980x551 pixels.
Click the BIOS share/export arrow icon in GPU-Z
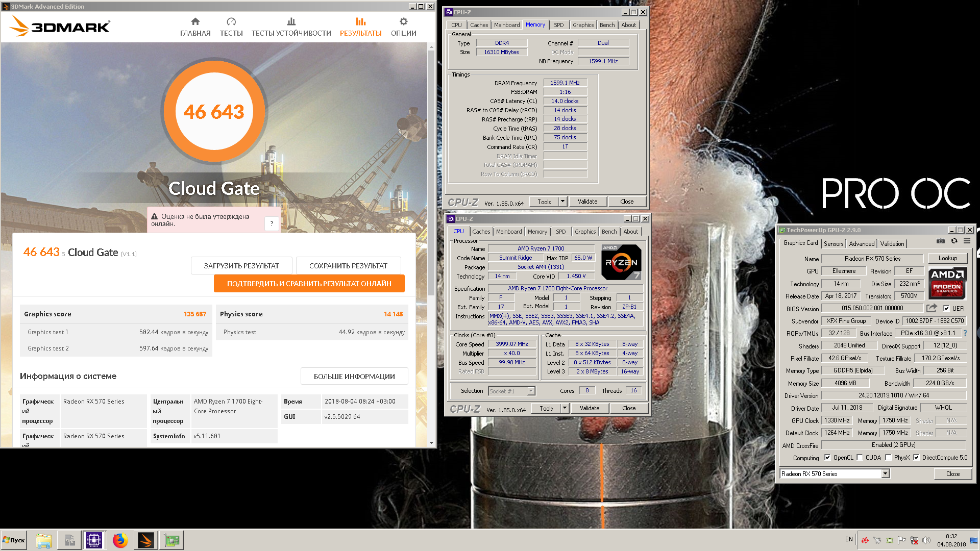point(932,308)
